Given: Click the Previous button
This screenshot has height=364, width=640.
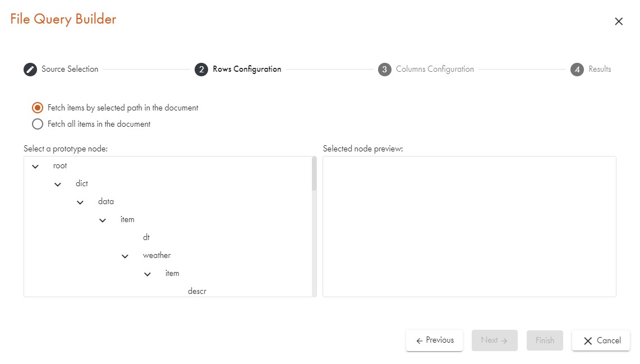Looking at the screenshot, I should pyautogui.click(x=434, y=340).
